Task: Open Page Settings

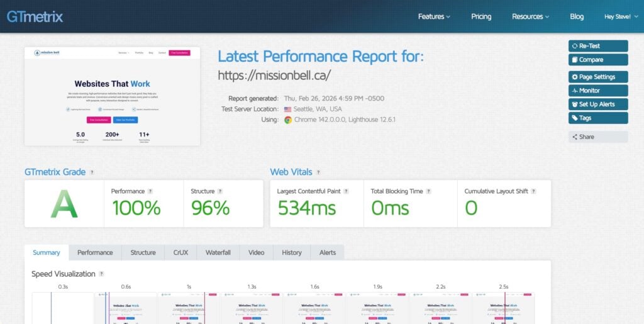Action: [x=597, y=77]
